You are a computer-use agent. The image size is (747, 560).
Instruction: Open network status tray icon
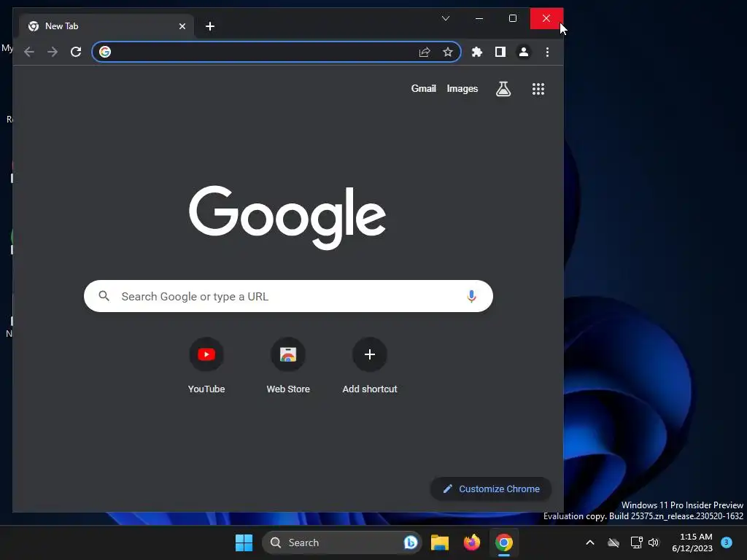(x=636, y=542)
